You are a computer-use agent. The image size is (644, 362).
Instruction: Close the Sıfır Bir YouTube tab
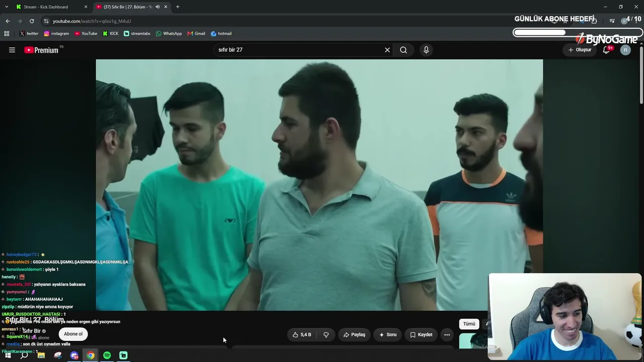coord(166,7)
